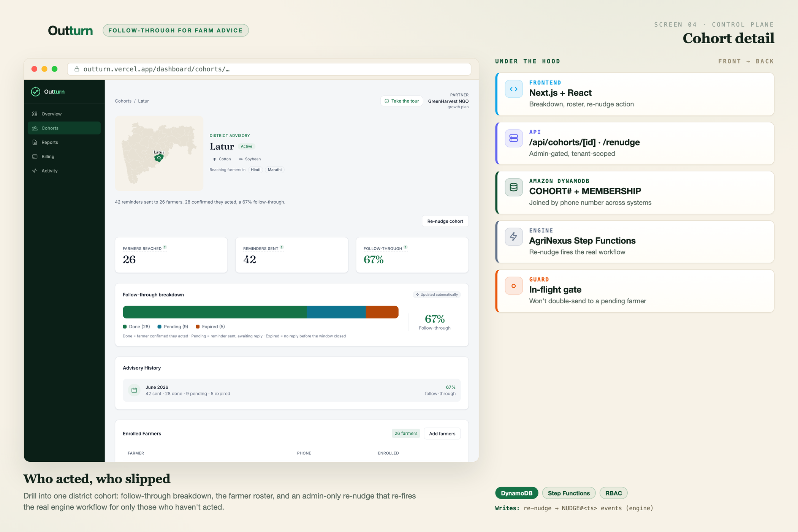Select Cohorts in the sidebar
The height and width of the screenshot is (532, 798).
coord(64,128)
